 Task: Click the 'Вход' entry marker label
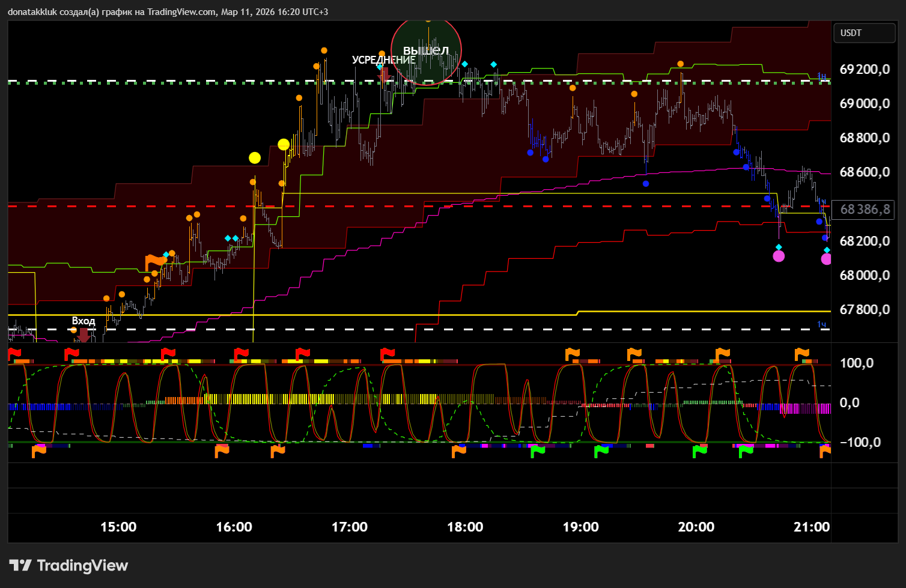84,321
